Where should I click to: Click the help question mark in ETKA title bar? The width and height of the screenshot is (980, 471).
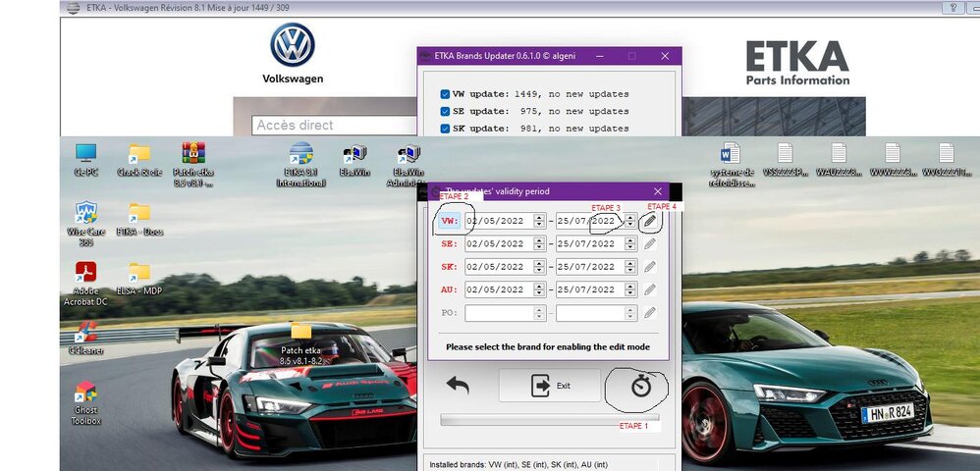coord(953,8)
